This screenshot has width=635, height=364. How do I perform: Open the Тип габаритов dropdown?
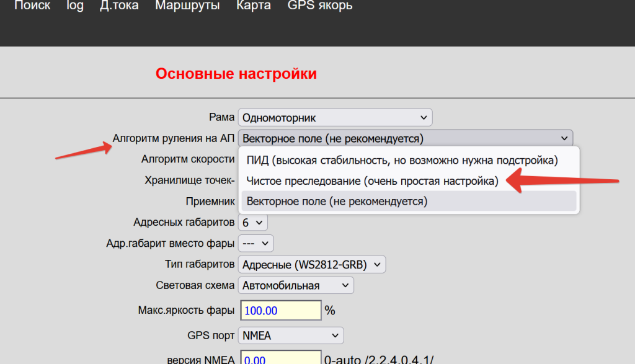(x=312, y=265)
